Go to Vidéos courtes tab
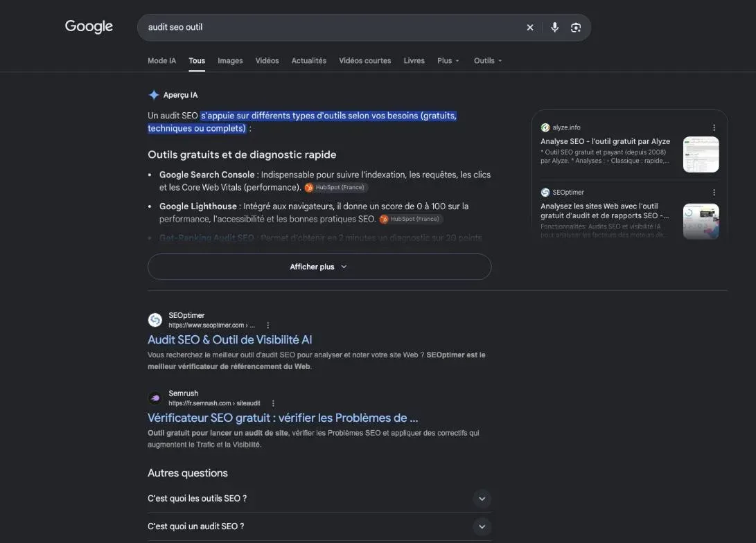756x543 pixels. [365, 61]
